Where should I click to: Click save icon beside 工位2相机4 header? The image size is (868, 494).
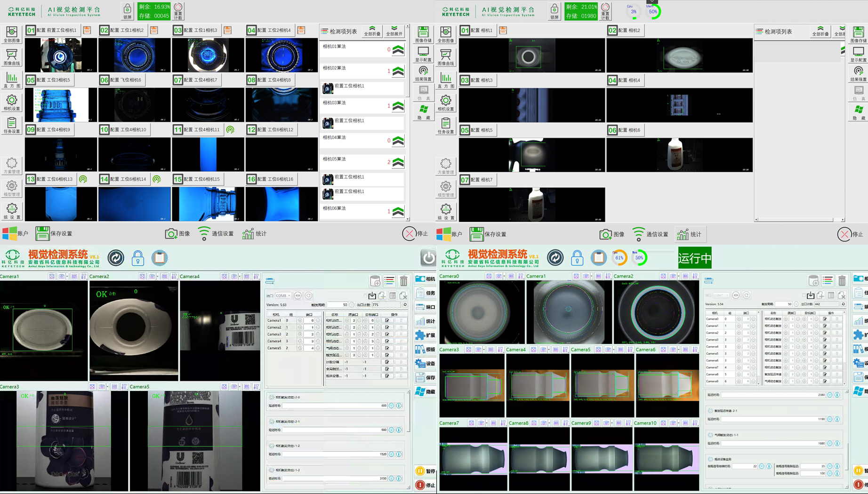(301, 30)
